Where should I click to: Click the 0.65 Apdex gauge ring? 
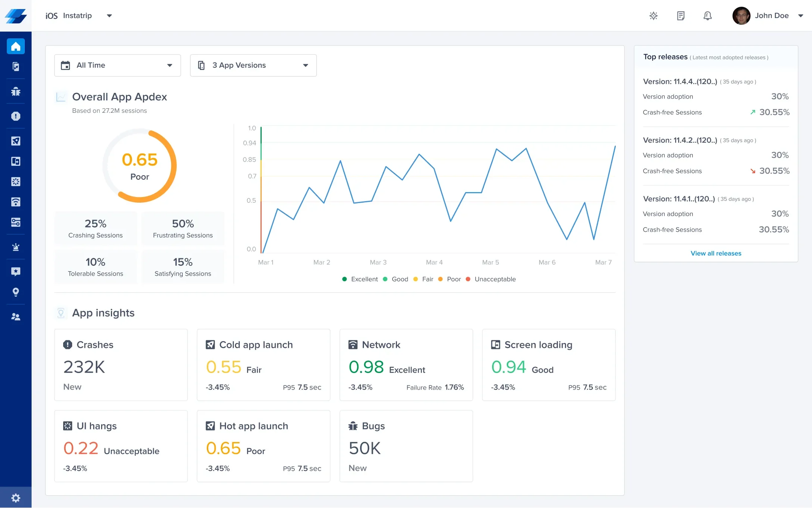point(139,165)
